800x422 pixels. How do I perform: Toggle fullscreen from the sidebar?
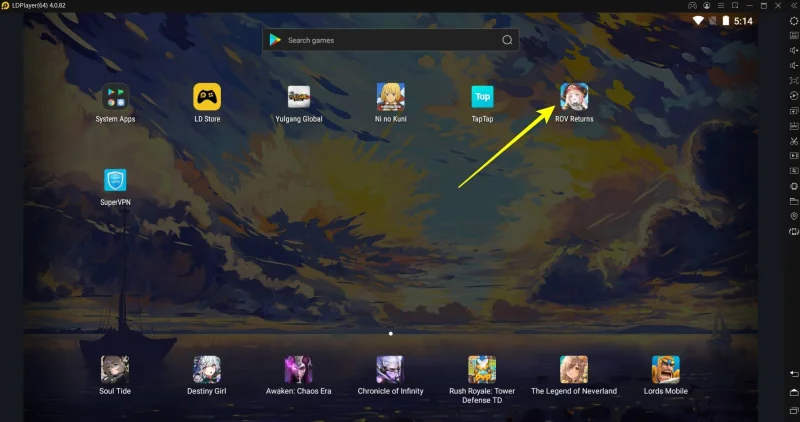(x=794, y=81)
